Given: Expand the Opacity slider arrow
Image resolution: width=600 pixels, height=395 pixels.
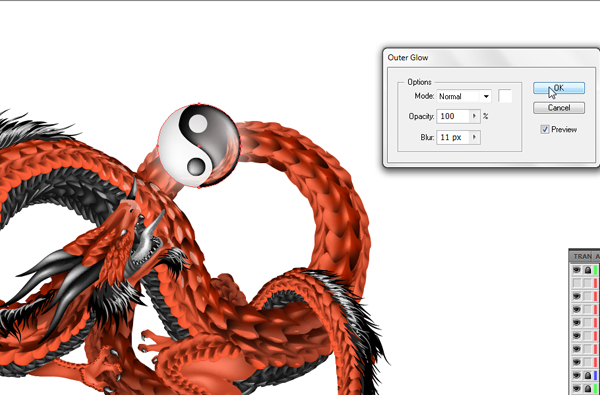Looking at the screenshot, I should (x=474, y=116).
